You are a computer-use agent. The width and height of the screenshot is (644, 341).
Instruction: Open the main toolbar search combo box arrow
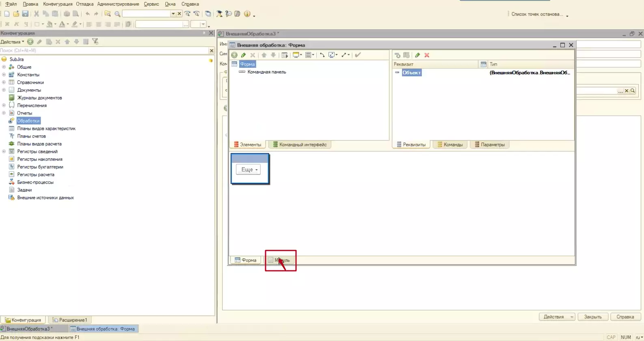coord(173,14)
